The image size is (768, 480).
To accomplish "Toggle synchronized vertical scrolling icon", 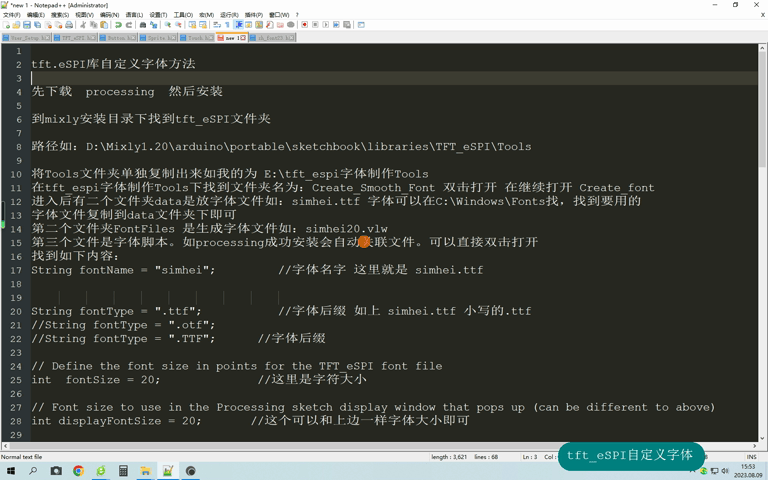I will click(x=192, y=24).
